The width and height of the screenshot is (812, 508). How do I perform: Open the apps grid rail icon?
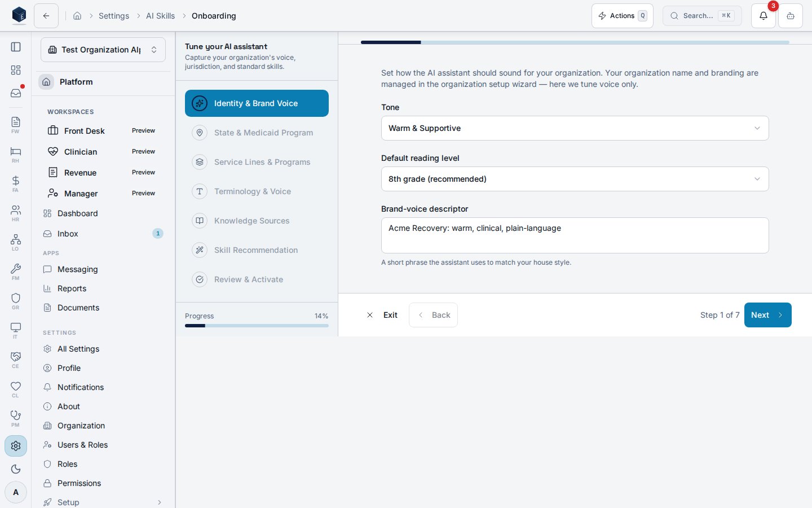coord(16,70)
